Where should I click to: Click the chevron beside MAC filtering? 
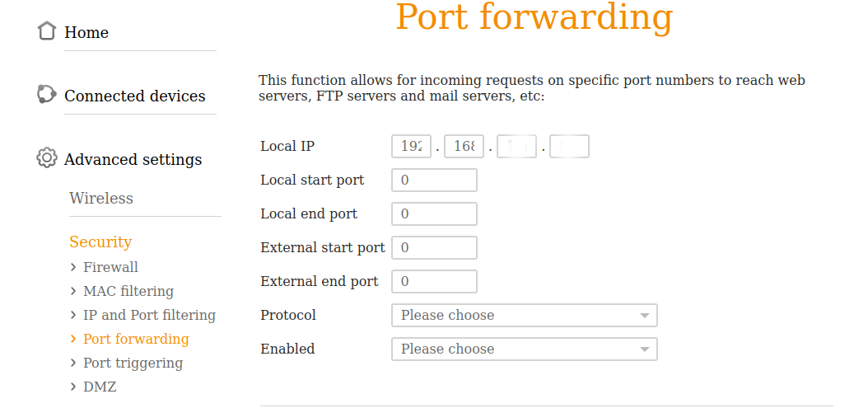[x=73, y=291]
